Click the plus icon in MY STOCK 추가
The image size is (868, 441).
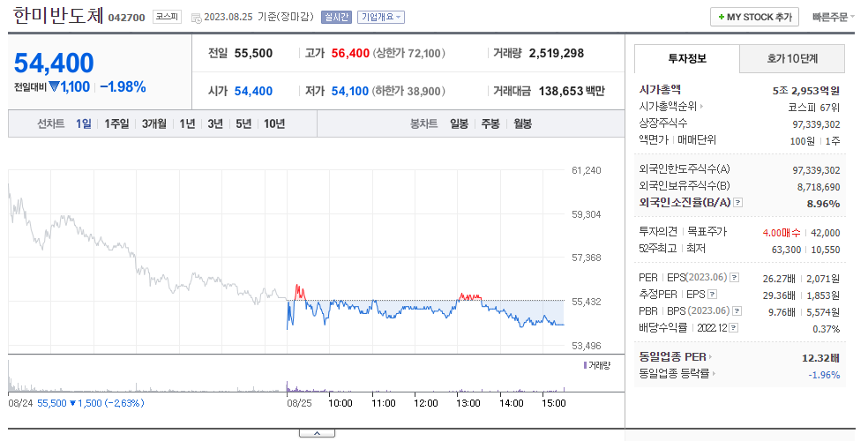(722, 17)
